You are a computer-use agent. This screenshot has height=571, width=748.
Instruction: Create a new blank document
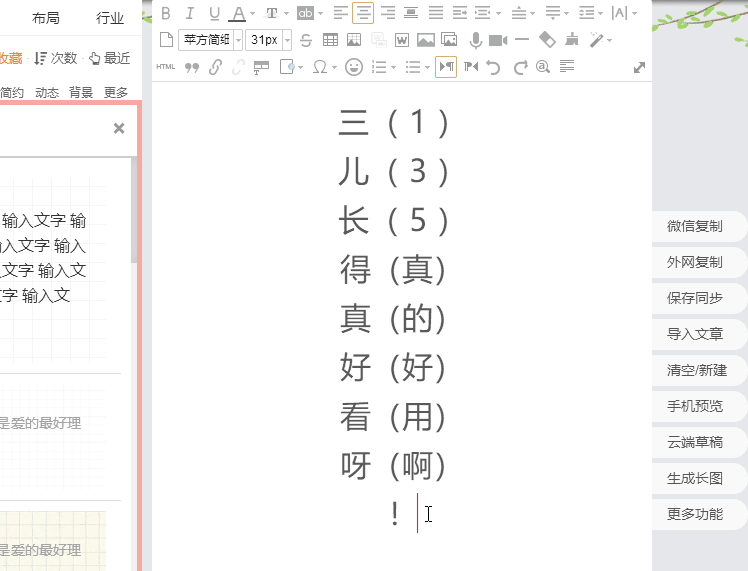[166, 40]
